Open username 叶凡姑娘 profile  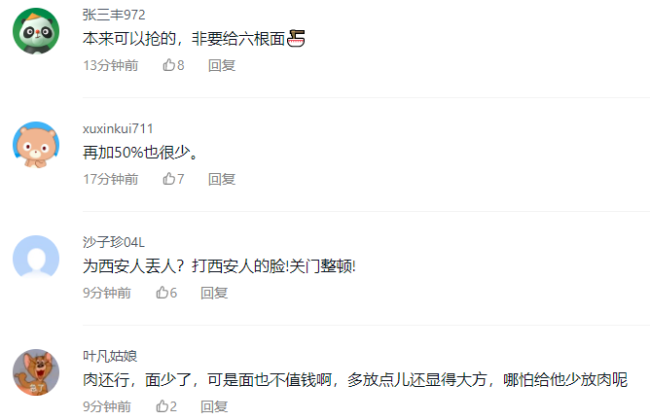(110, 356)
